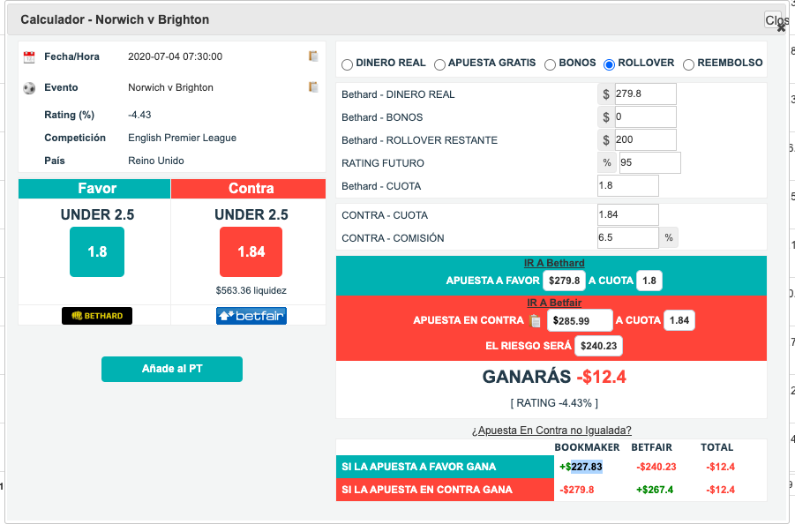Click the RATING -4.43% text
The width and height of the screenshot is (795, 532).
(554, 403)
